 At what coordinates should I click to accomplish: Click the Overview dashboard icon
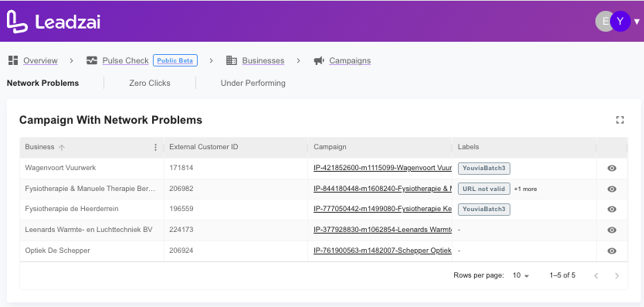[x=13, y=60]
